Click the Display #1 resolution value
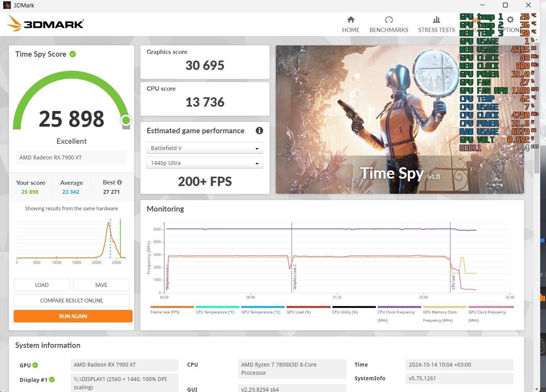This screenshot has width=546, height=392. [x=124, y=383]
